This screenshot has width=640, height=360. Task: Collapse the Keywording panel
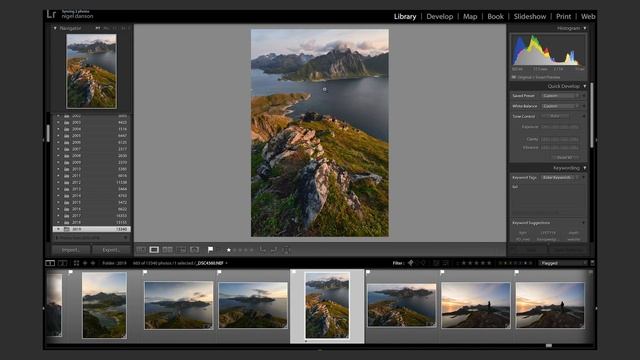[585, 168]
